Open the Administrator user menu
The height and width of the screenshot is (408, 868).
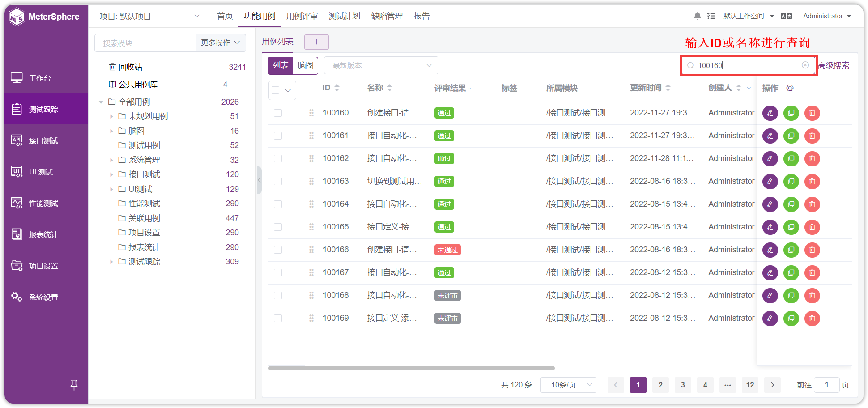point(827,16)
